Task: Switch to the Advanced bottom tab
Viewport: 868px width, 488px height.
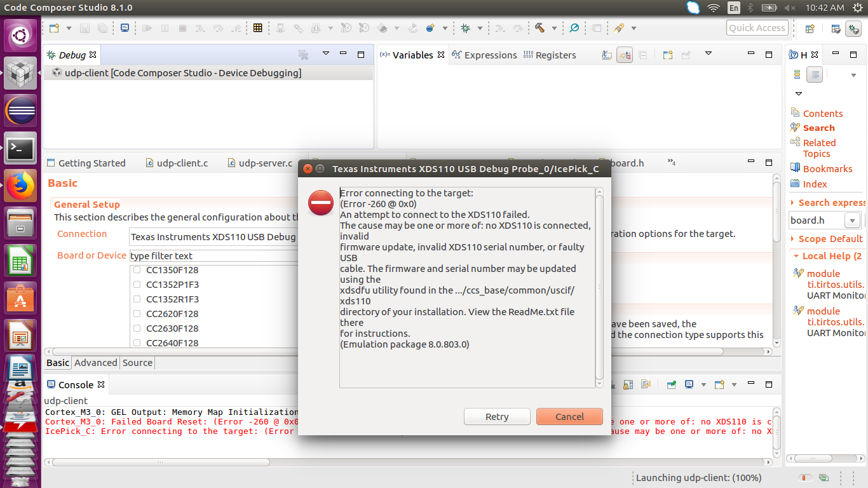Action: tap(96, 363)
